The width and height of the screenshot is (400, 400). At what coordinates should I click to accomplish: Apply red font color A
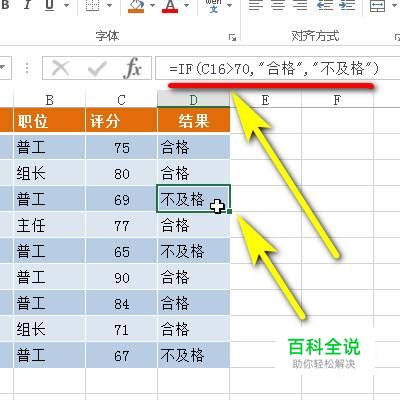[170, 5]
